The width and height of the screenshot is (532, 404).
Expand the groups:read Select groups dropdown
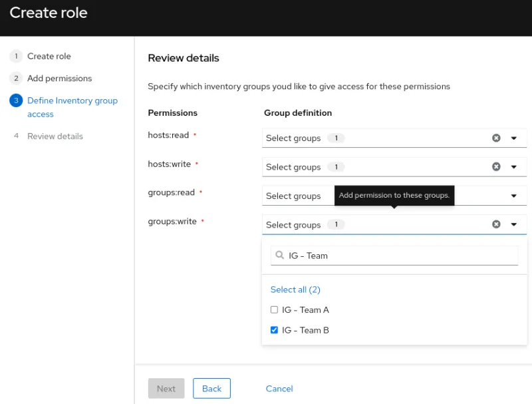click(x=513, y=196)
